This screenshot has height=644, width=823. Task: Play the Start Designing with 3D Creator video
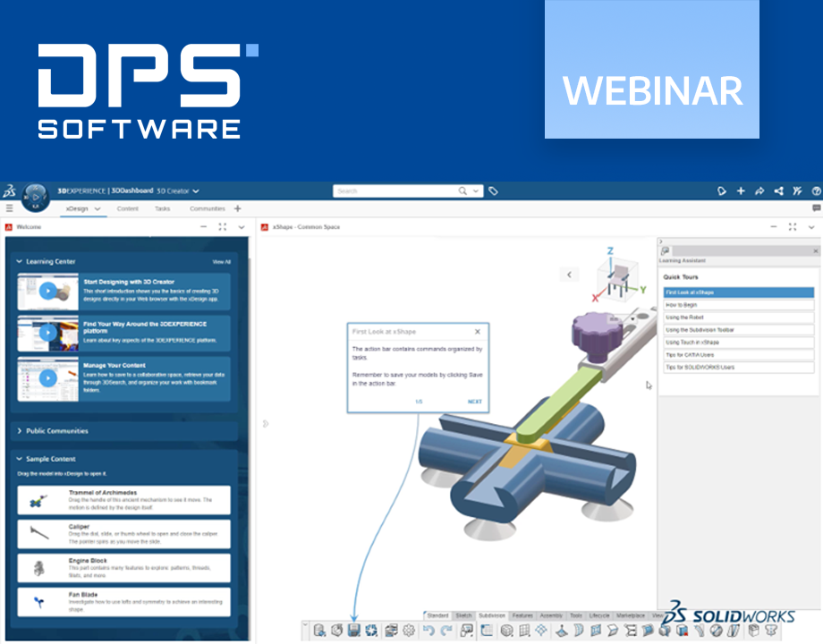click(x=48, y=292)
